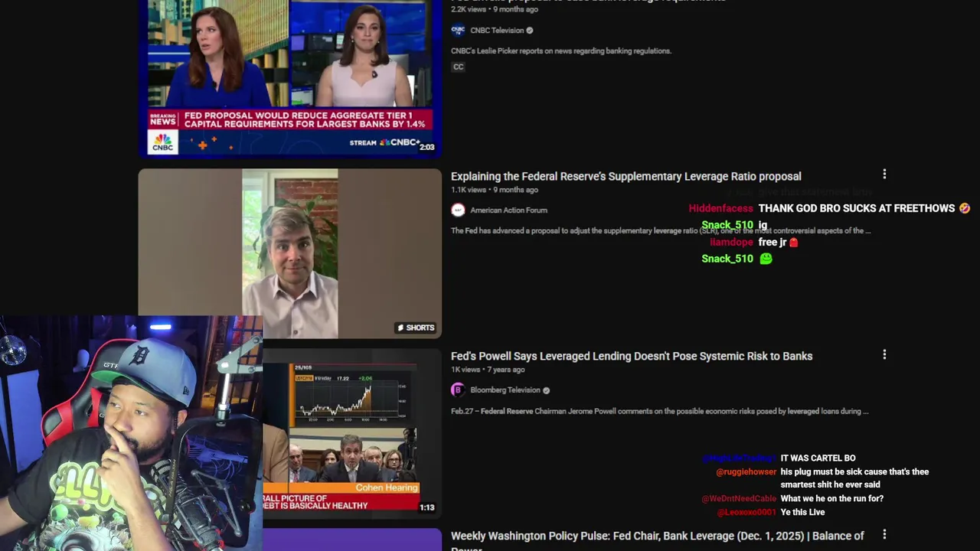Open the American Action Forum Shorts thumbnail

[x=290, y=253]
